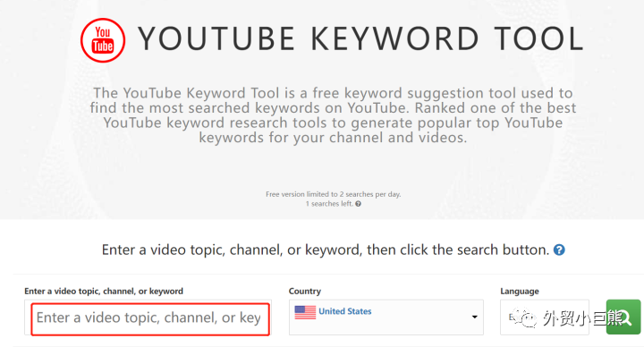Open the Language dropdown box
Image resolution: width=644 pixels, height=347 pixels.
pyautogui.click(x=545, y=317)
